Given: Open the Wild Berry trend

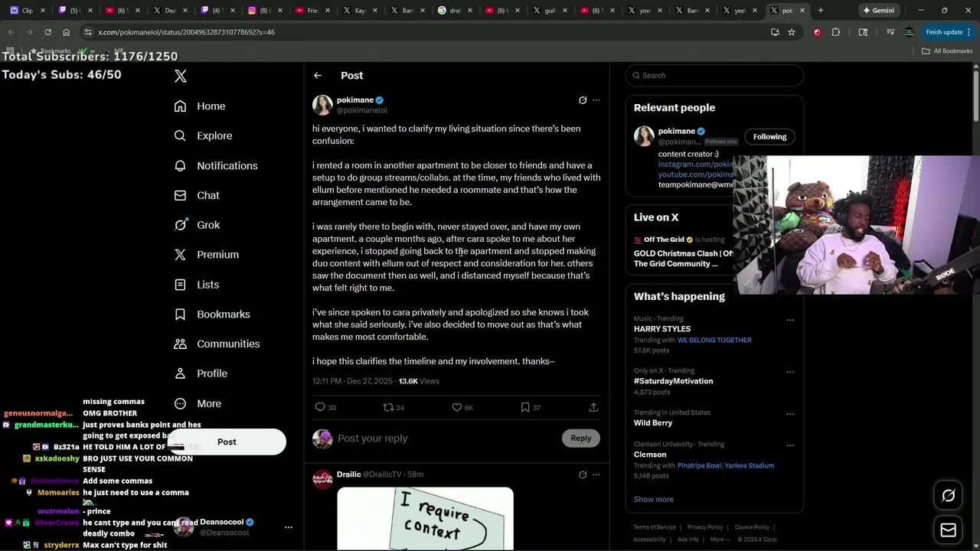Looking at the screenshot, I should click(x=653, y=423).
